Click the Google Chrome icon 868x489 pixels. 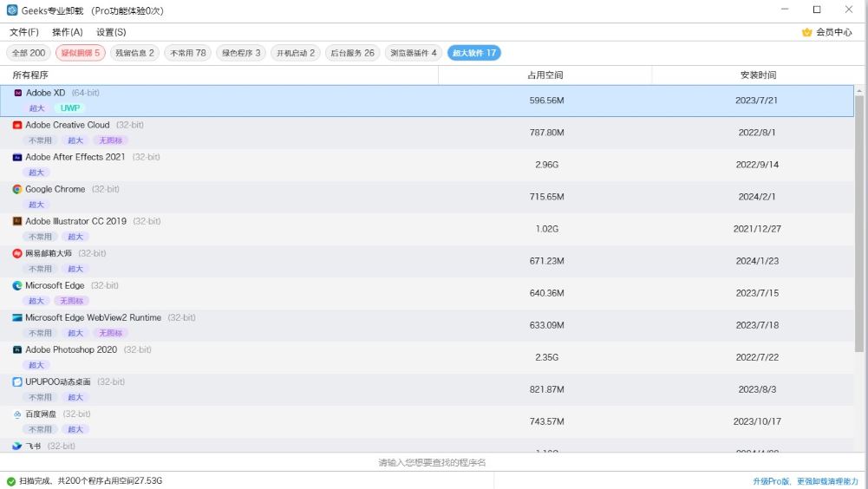pos(17,189)
